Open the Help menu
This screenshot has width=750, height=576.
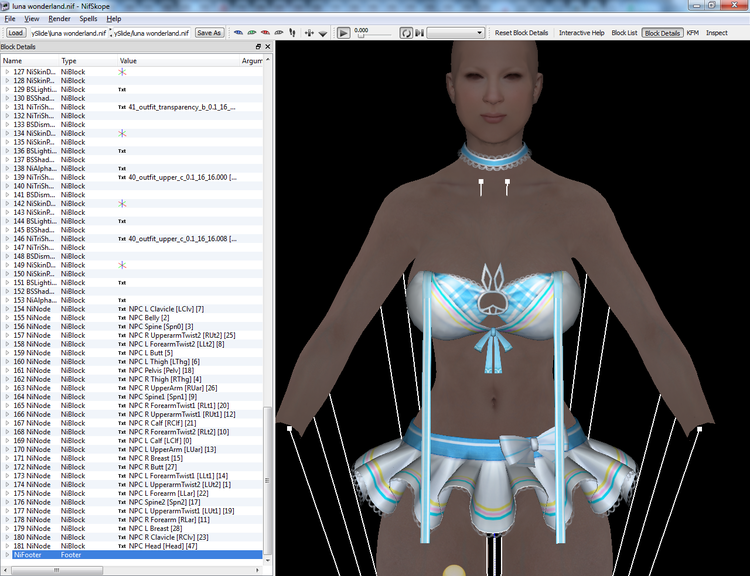point(113,19)
